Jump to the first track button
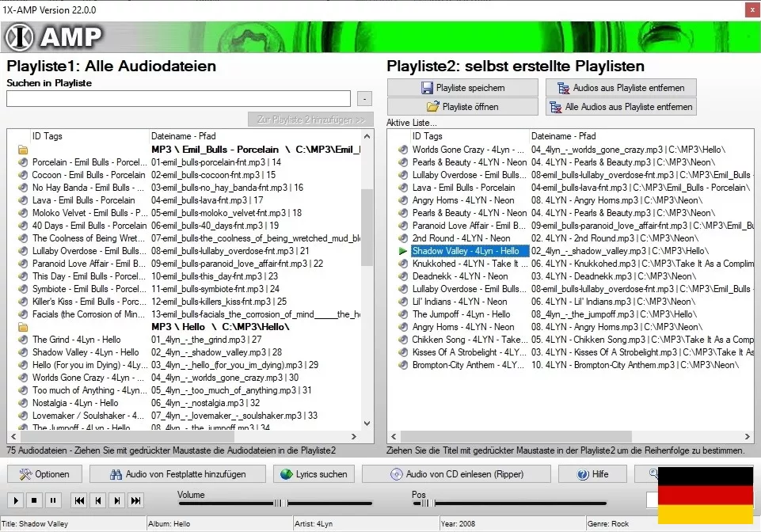761x532 pixels. (80, 500)
